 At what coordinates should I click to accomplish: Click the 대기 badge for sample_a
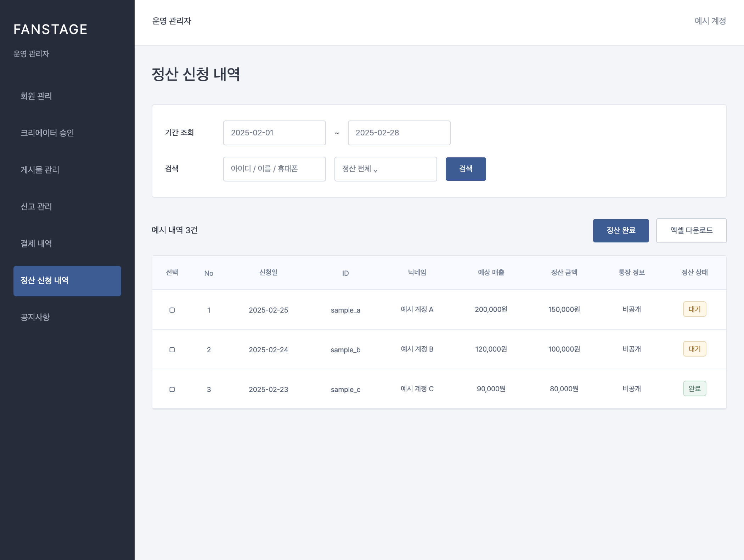pos(694,309)
